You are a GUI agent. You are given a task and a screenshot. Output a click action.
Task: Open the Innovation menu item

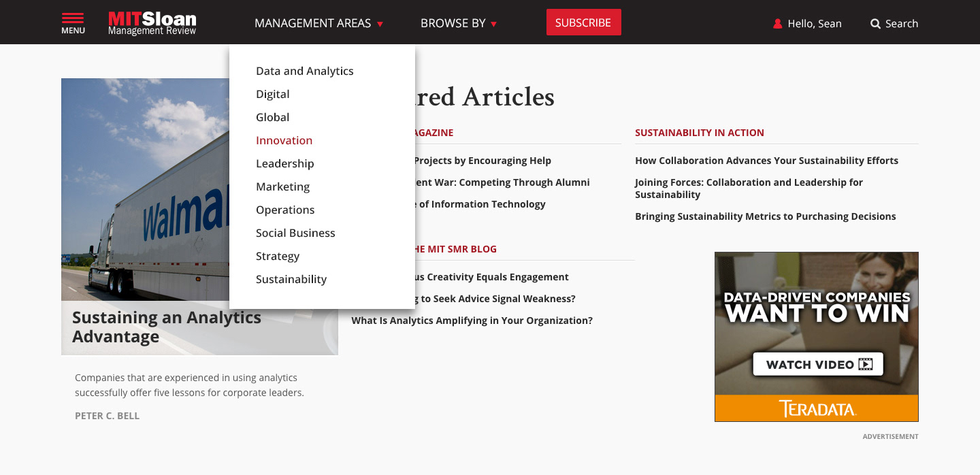point(284,140)
